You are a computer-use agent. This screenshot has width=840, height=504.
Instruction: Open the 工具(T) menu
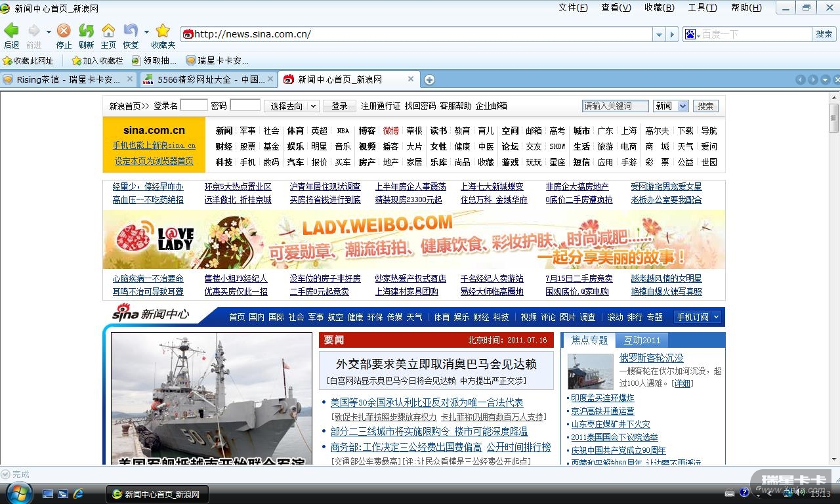point(702,8)
